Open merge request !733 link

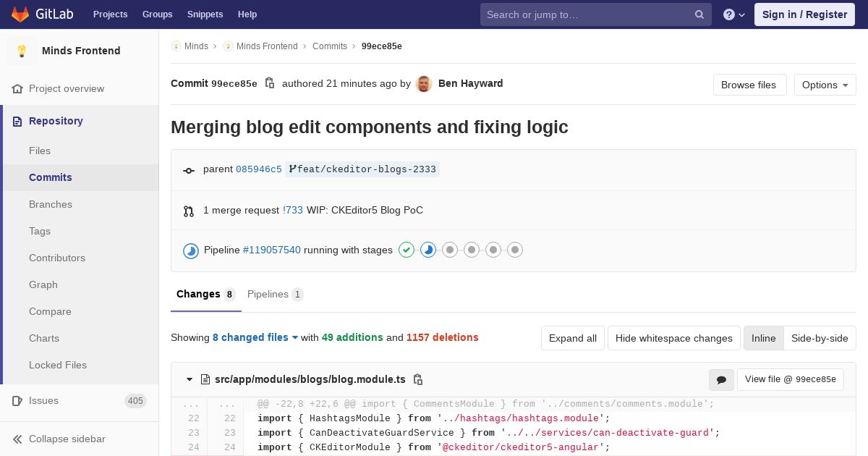[293, 211]
